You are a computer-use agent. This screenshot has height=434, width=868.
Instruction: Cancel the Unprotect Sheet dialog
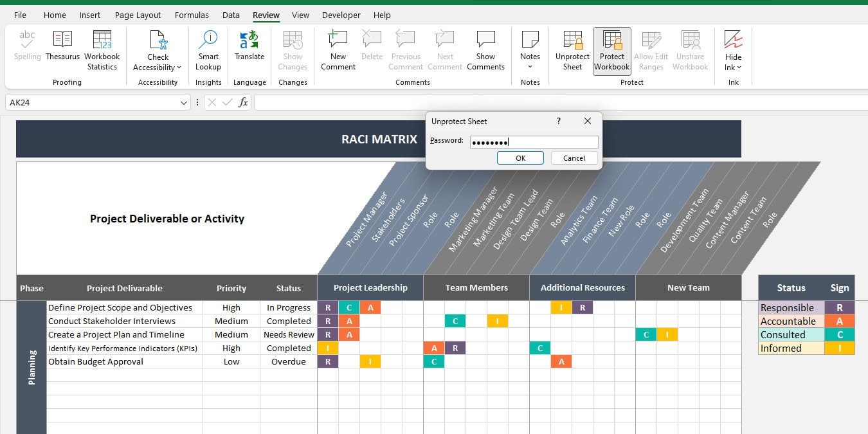pyautogui.click(x=574, y=158)
